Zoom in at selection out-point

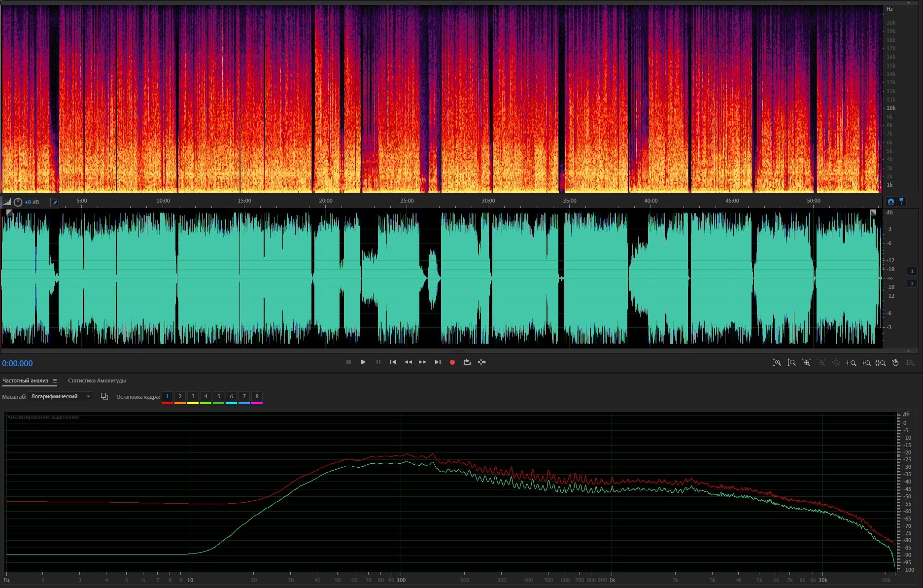click(x=866, y=363)
